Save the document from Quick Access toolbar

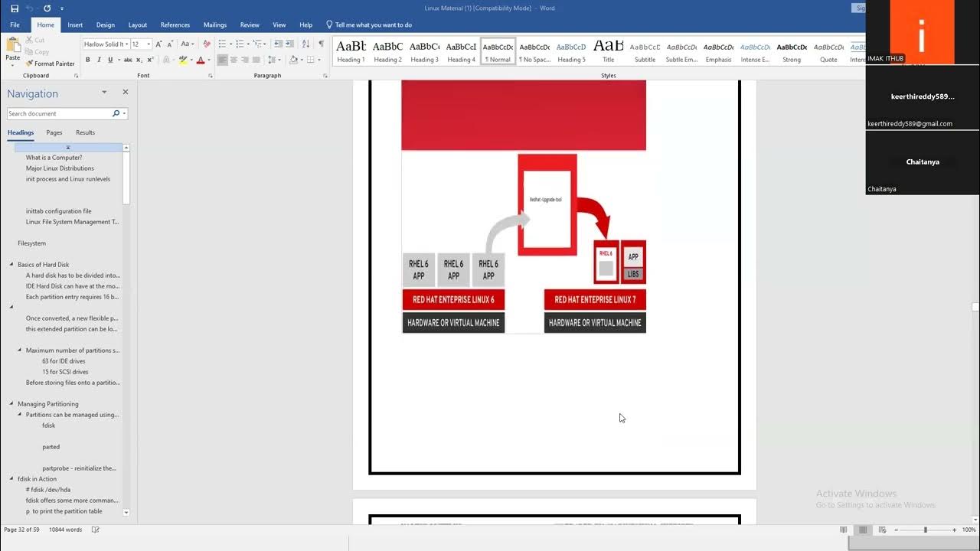(x=14, y=8)
